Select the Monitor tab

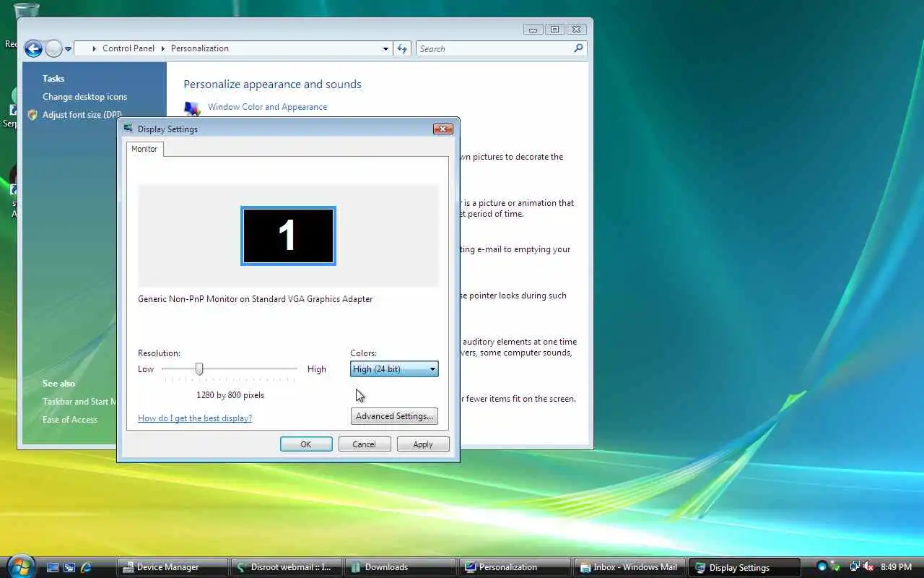pyautogui.click(x=144, y=149)
